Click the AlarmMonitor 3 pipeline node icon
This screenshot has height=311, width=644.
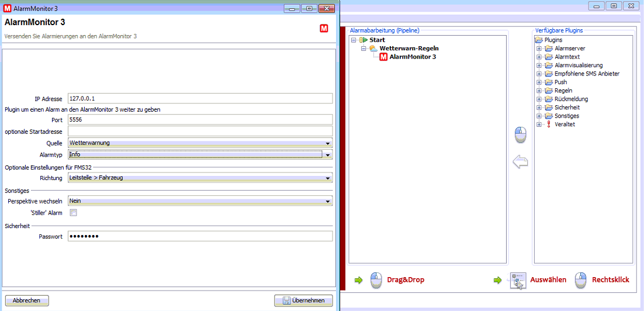383,57
